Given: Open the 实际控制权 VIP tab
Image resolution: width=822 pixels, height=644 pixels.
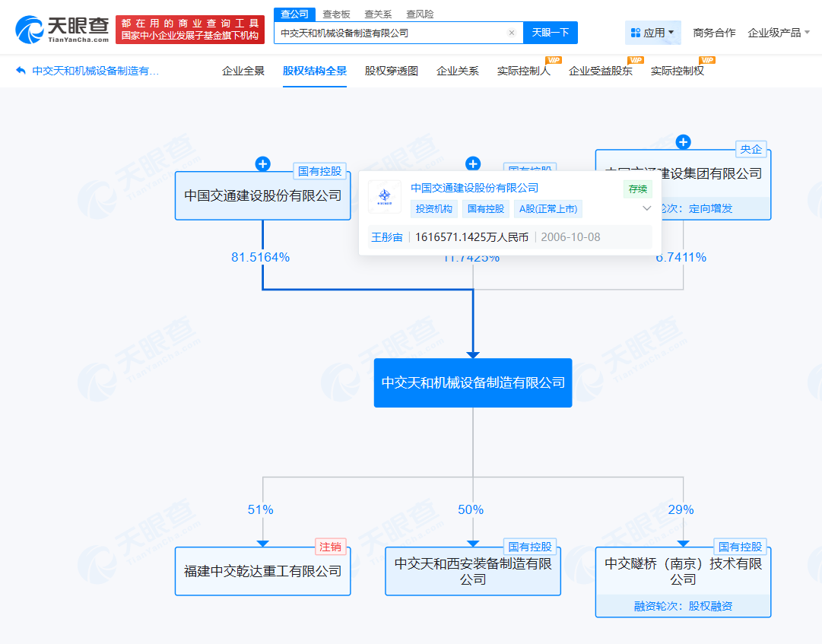Looking at the screenshot, I should click(x=678, y=71).
